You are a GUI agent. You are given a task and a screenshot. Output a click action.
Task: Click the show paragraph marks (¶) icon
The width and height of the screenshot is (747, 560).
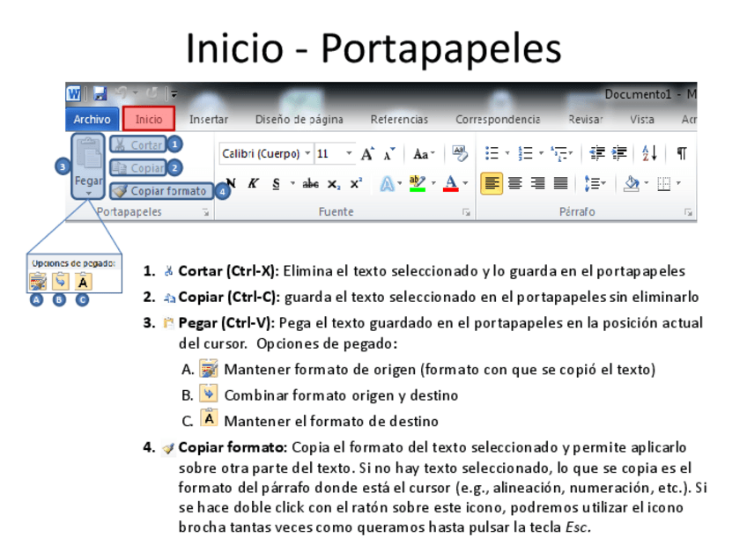tap(681, 153)
